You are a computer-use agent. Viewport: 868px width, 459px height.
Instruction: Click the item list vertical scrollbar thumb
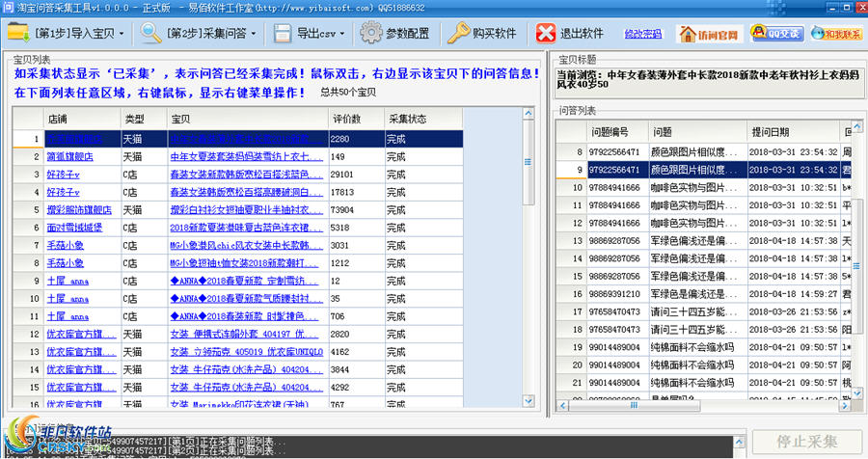coord(529,162)
